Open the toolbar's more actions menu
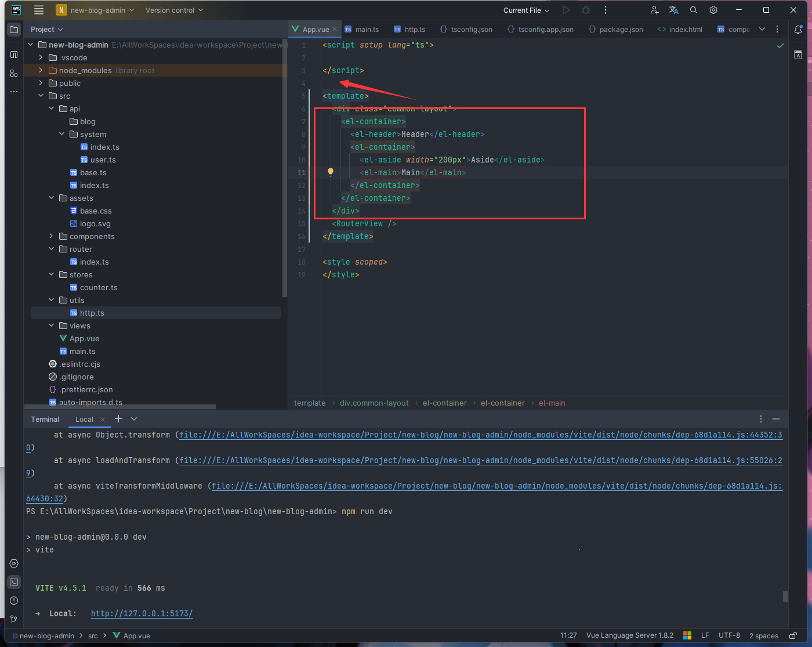The height and width of the screenshot is (647, 812). click(x=606, y=10)
